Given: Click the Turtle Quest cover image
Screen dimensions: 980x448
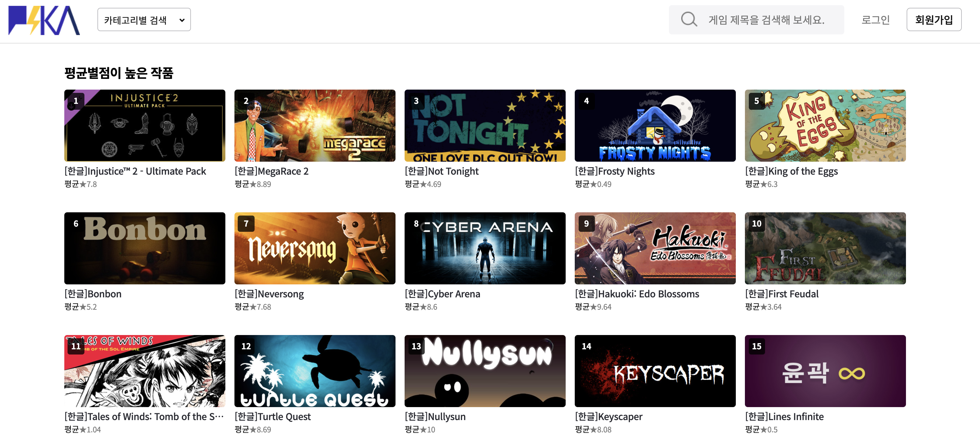Looking at the screenshot, I should tap(315, 371).
